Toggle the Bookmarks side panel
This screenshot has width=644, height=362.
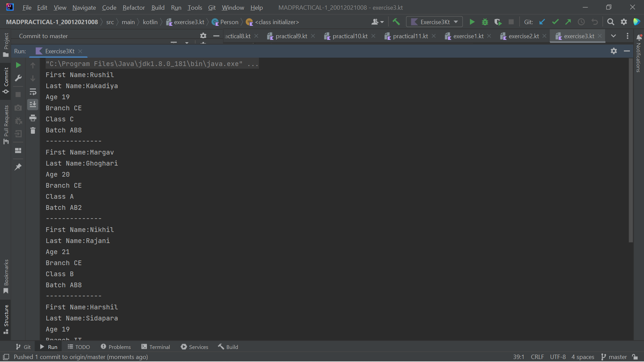click(x=6, y=277)
